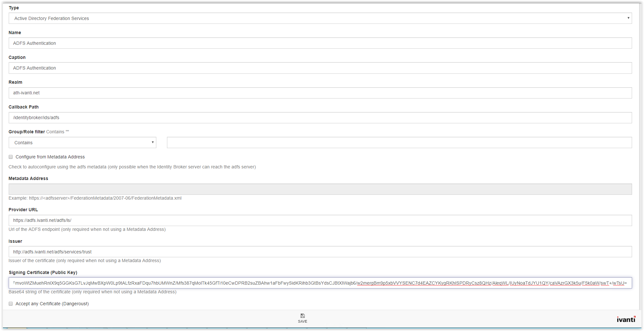
Task: Click the 'Group/Role filter' label
Action: [27, 132]
